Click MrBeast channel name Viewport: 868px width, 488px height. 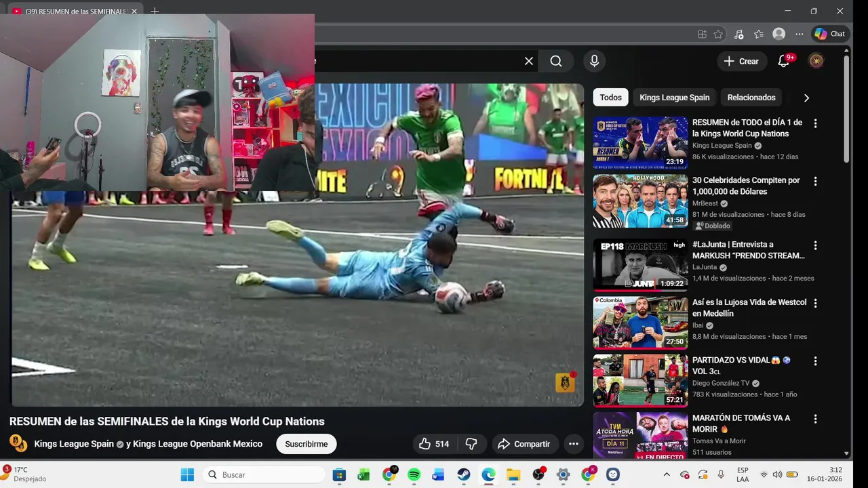(705, 203)
